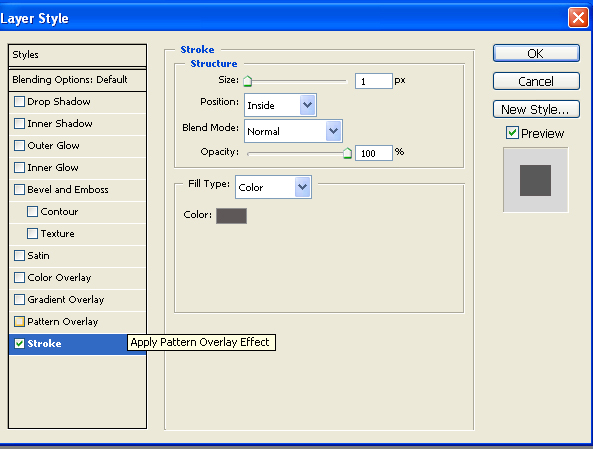Click the Cancel button
The image size is (593, 449).
click(536, 81)
